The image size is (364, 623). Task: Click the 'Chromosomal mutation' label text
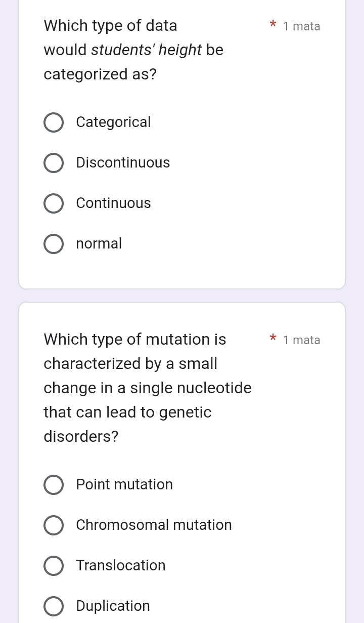click(x=154, y=525)
